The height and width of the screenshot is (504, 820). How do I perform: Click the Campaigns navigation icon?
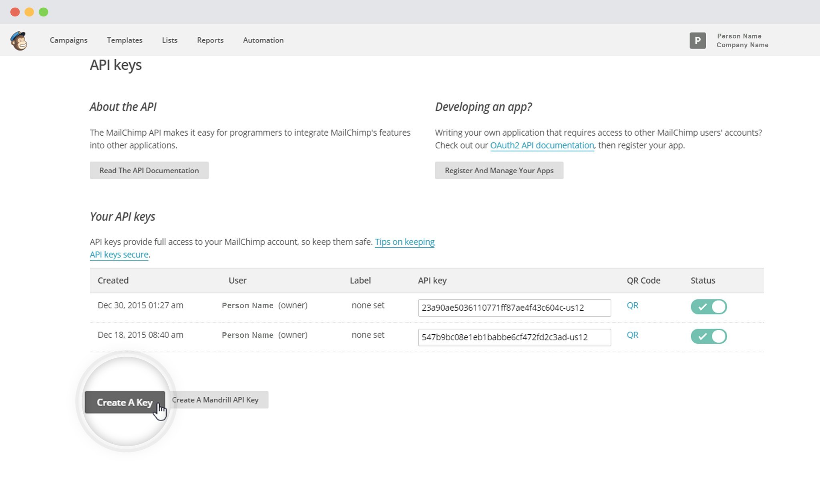pos(68,40)
